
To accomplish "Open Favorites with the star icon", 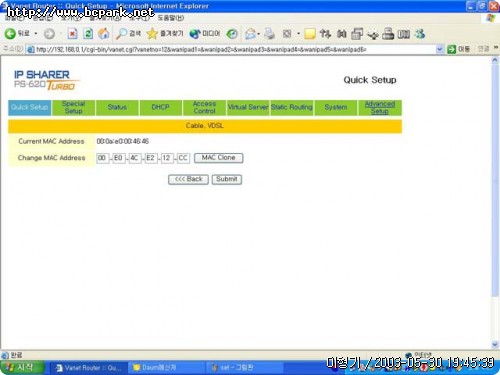I will click(165, 34).
